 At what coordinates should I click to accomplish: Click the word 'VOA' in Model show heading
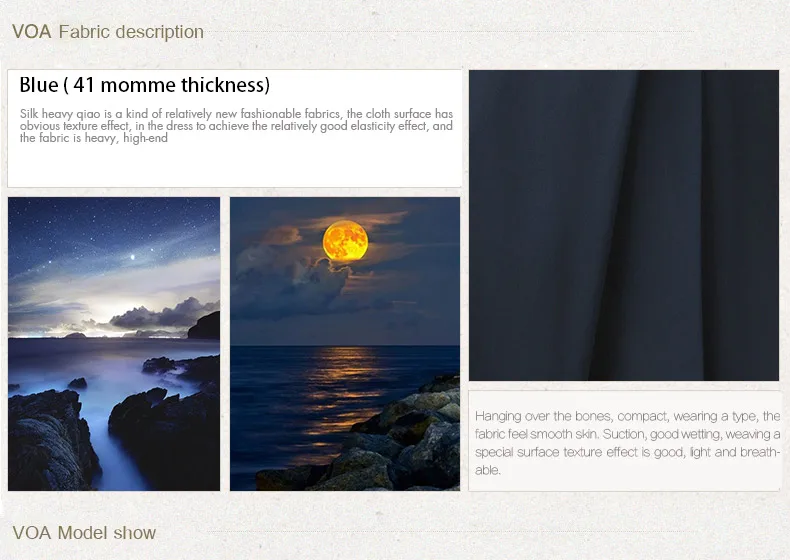click(32, 533)
